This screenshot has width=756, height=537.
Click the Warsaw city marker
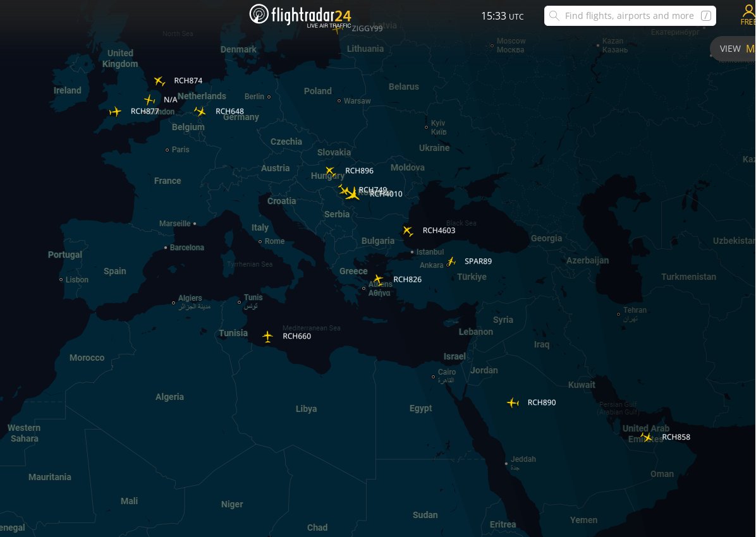[x=339, y=100]
